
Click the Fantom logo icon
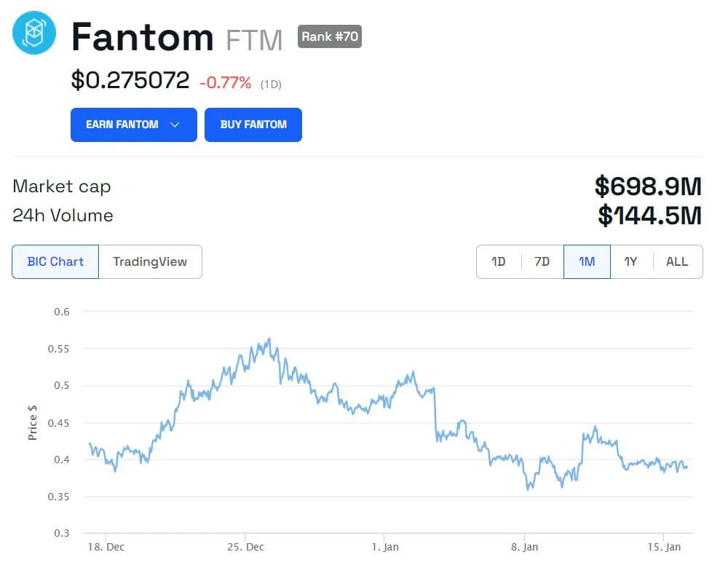click(33, 33)
